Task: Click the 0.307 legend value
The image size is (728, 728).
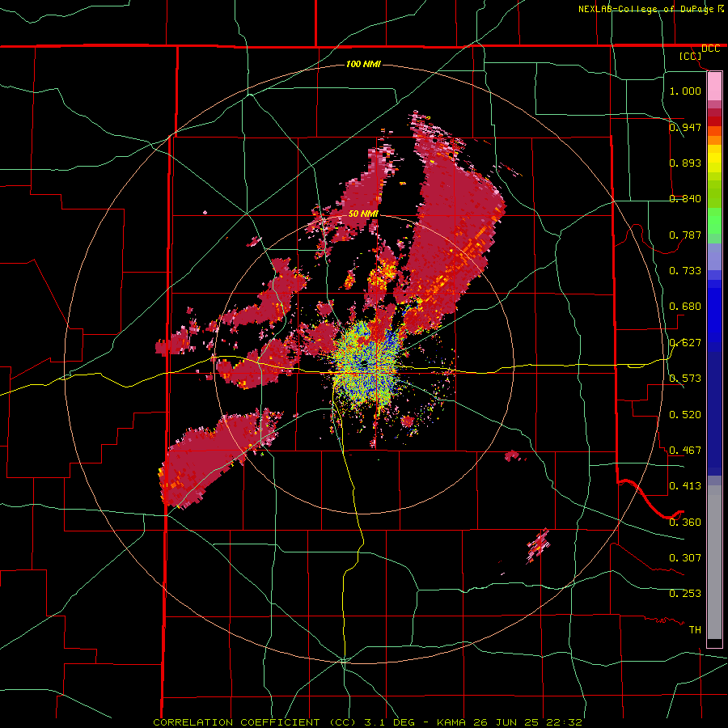Action: click(685, 557)
